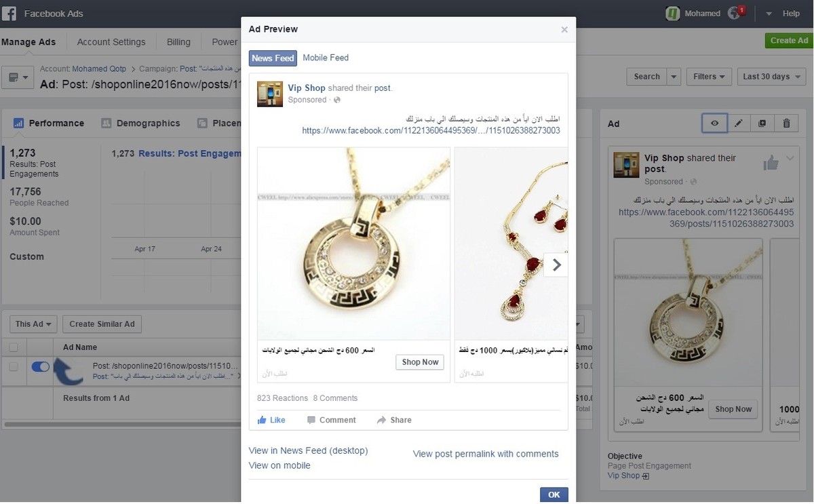This screenshot has height=504, width=814.
Task: Confirm the dialog with OK
Action: tap(554, 495)
